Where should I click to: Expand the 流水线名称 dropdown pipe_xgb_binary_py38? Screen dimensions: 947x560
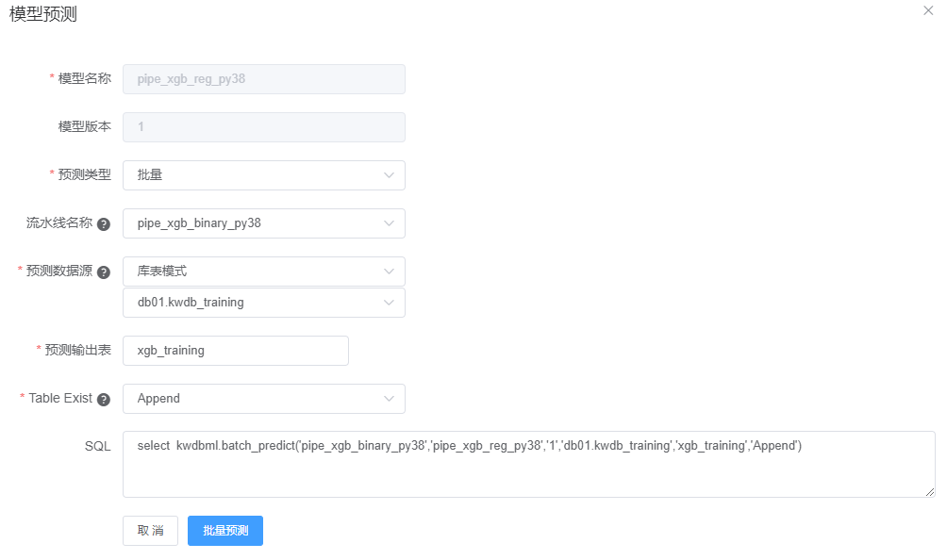point(263,223)
